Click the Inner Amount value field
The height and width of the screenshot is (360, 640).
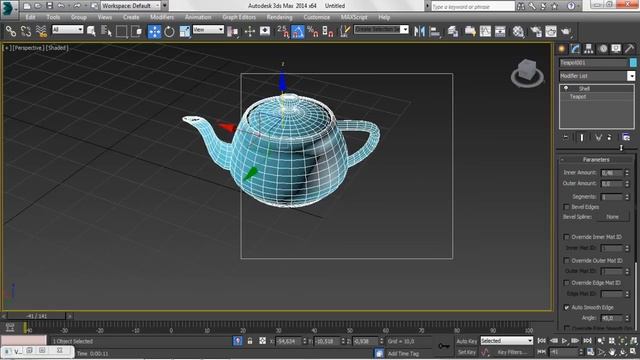point(611,173)
